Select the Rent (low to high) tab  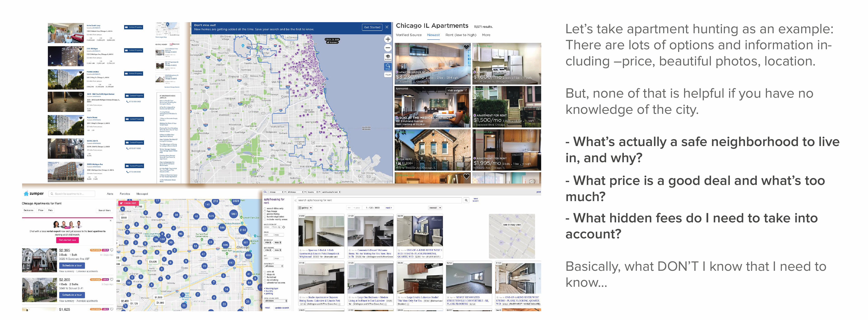[461, 35]
